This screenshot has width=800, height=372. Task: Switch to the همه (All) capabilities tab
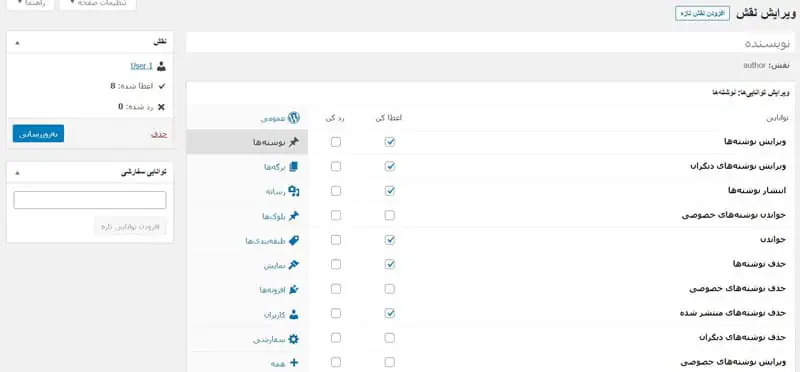[x=247, y=363]
